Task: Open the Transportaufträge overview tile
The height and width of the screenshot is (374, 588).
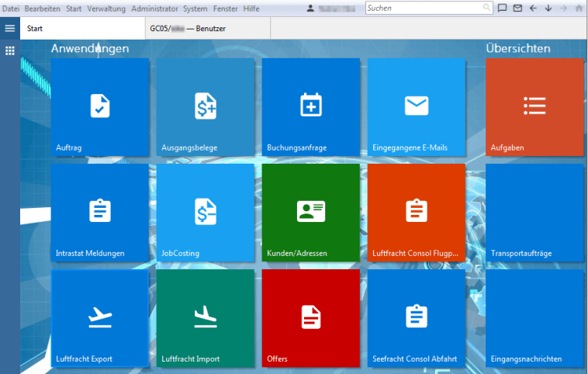Action: click(x=534, y=212)
